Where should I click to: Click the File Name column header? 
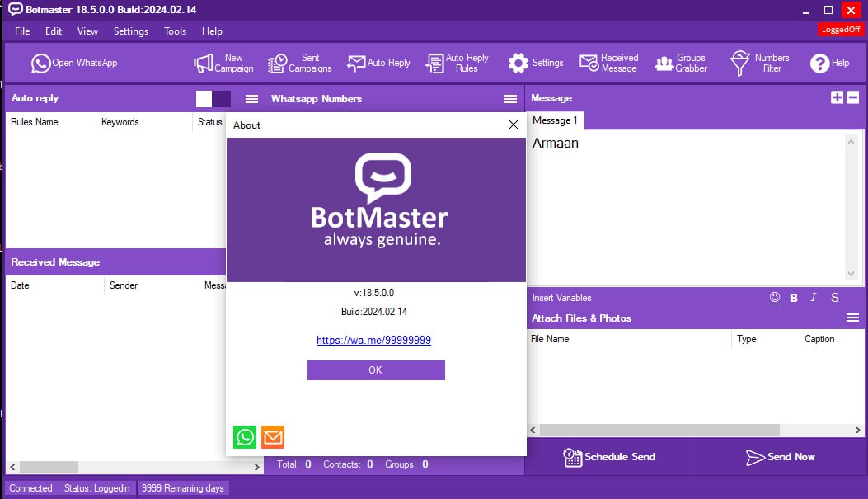pos(629,339)
